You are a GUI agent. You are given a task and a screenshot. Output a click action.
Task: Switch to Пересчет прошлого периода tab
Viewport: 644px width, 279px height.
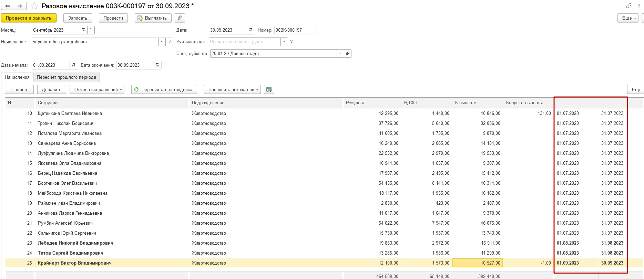click(x=67, y=77)
